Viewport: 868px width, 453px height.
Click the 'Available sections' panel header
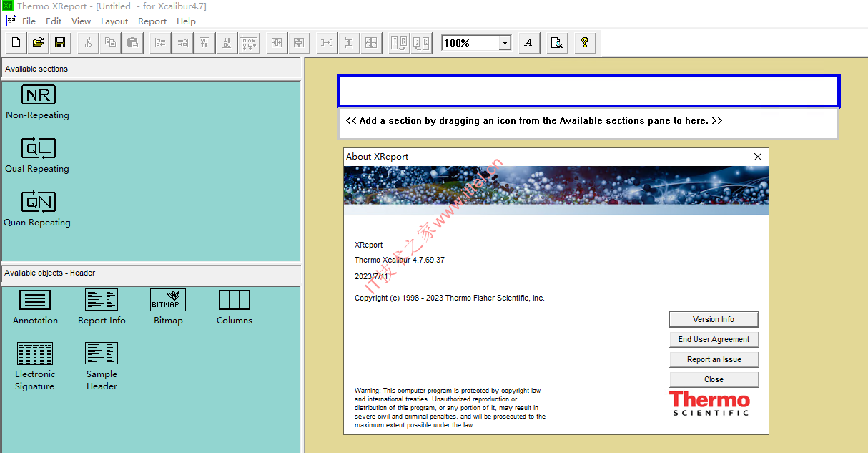(150, 69)
